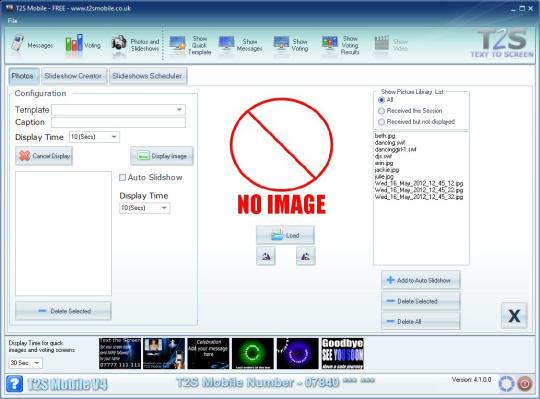Click Add to Auto Slideshow button
Image resolution: width=540 pixels, height=399 pixels.
[x=420, y=280]
